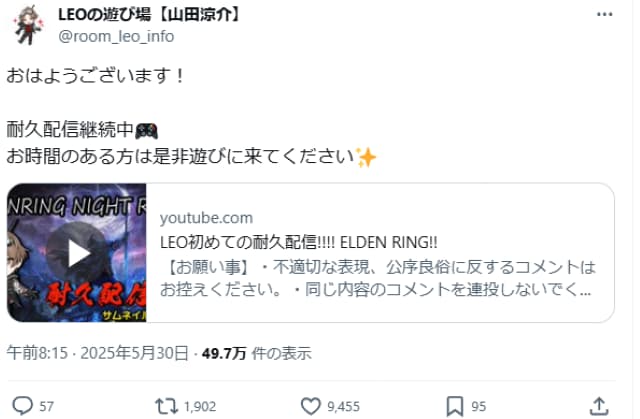This screenshot has width=640, height=419.
Task: Open the LEOの遊び場【山田涼介】 display name
Action: (150, 15)
